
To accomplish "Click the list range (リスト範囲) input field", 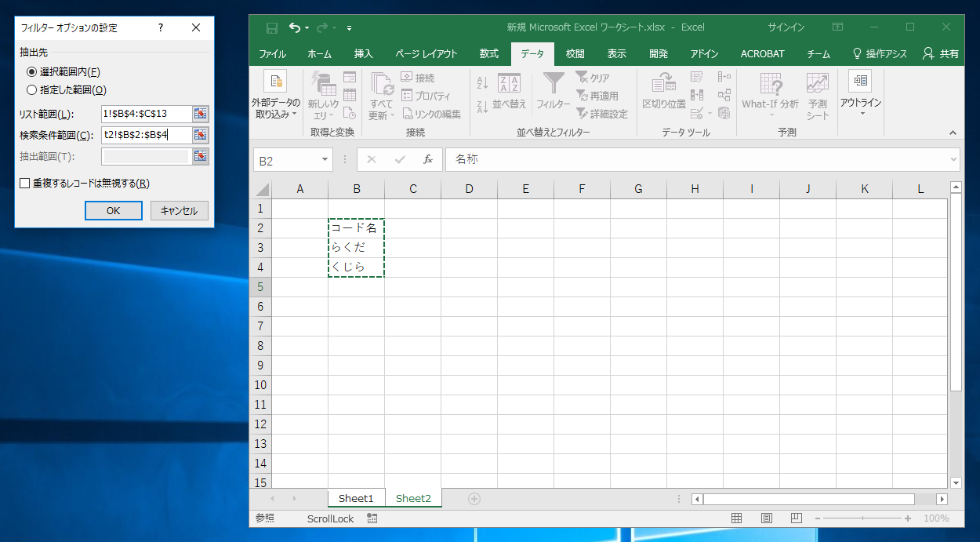I will pyautogui.click(x=146, y=114).
